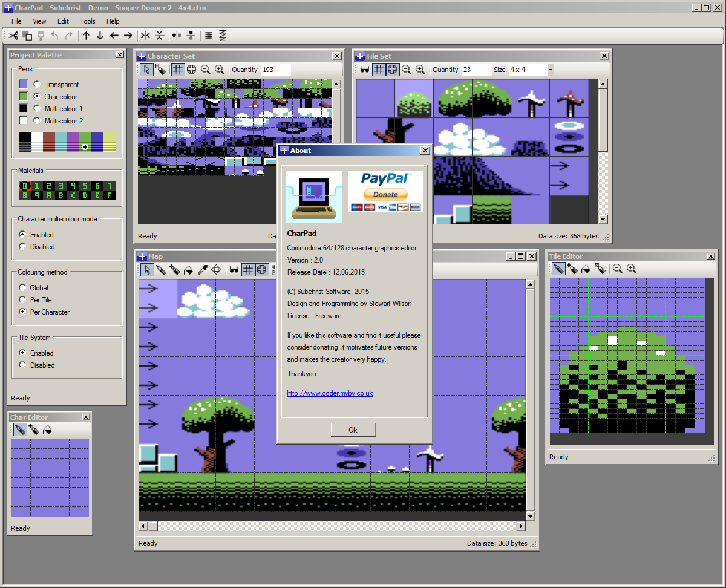
Task: Zoom out in the Character Set window
Action: (205, 70)
